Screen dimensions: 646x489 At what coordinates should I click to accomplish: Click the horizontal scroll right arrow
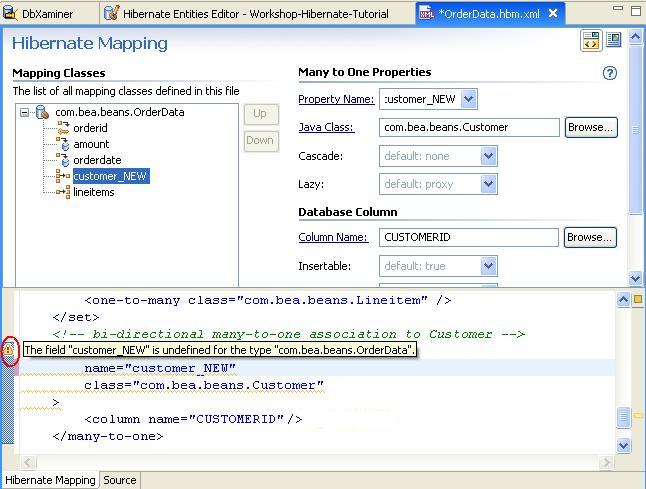click(x=606, y=462)
